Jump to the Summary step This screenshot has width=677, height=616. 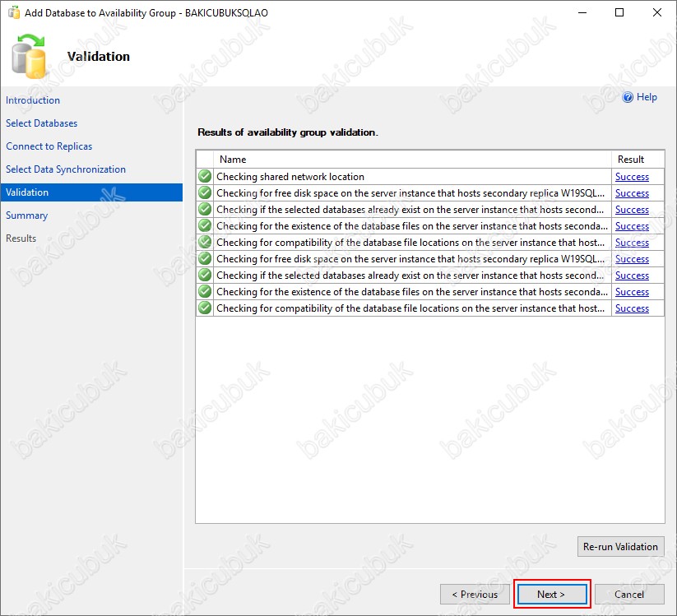click(26, 215)
